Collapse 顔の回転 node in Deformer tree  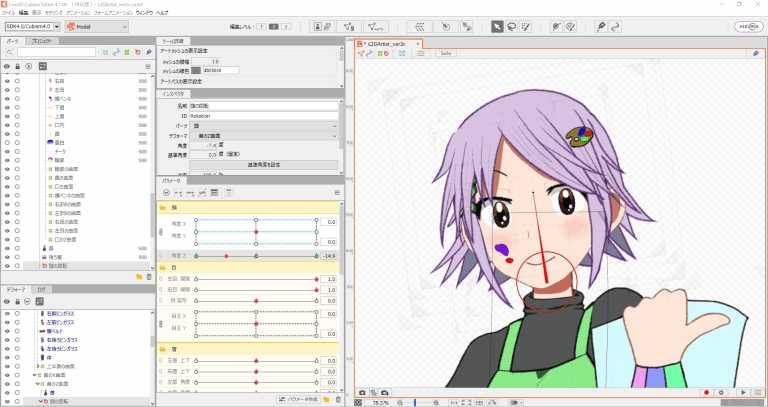coord(41,402)
